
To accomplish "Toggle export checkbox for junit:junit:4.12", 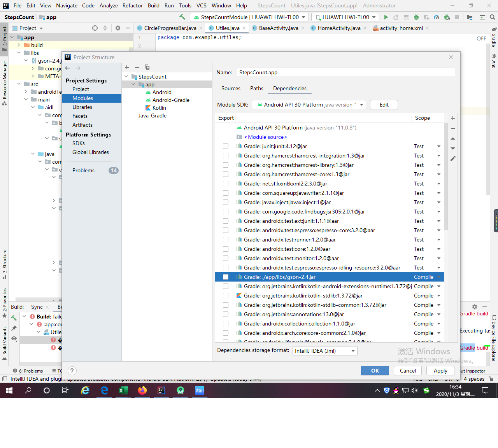I will pos(226,146).
